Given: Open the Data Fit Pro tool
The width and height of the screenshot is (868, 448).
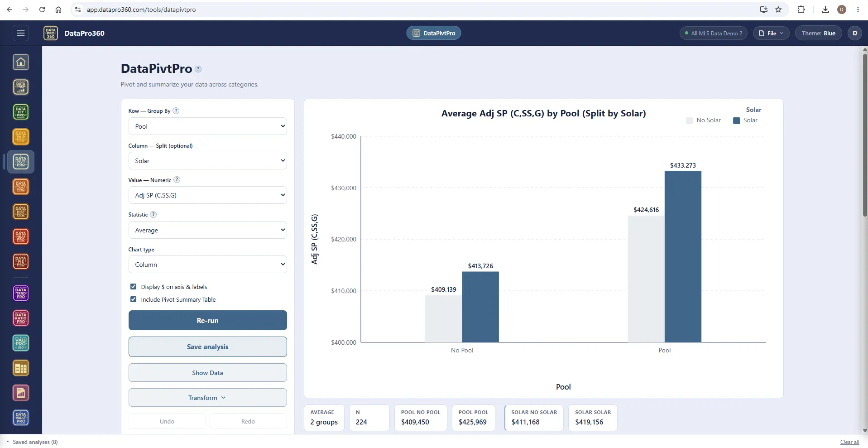Looking at the screenshot, I should pos(21,112).
